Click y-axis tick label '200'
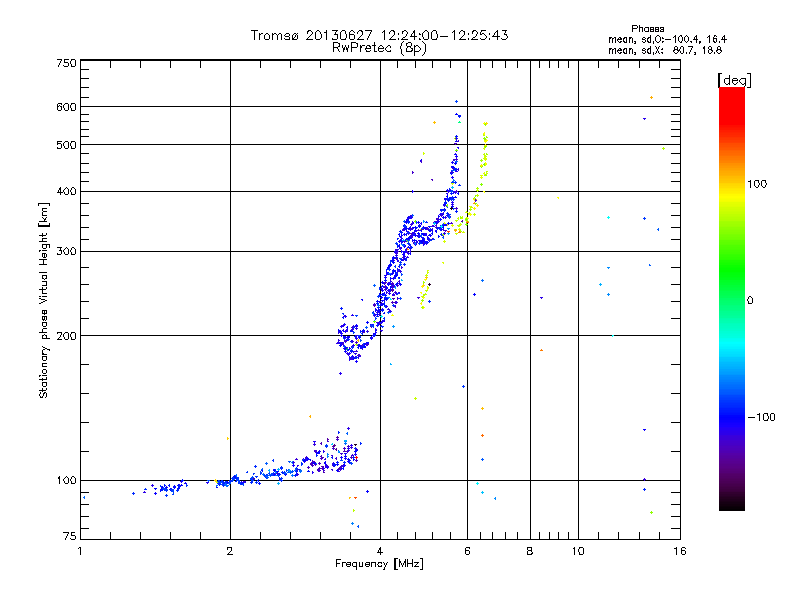The image size is (800, 600). pyautogui.click(x=66, y=336)
